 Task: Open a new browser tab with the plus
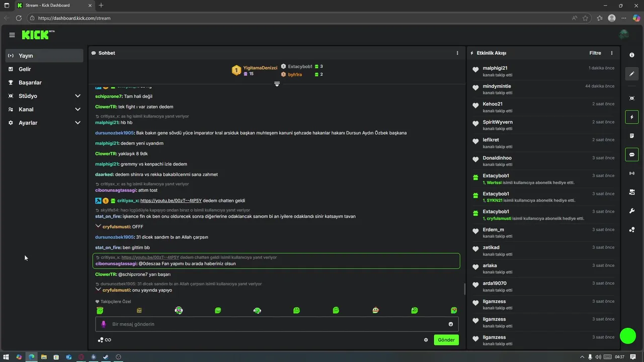(x=101, y=6)
